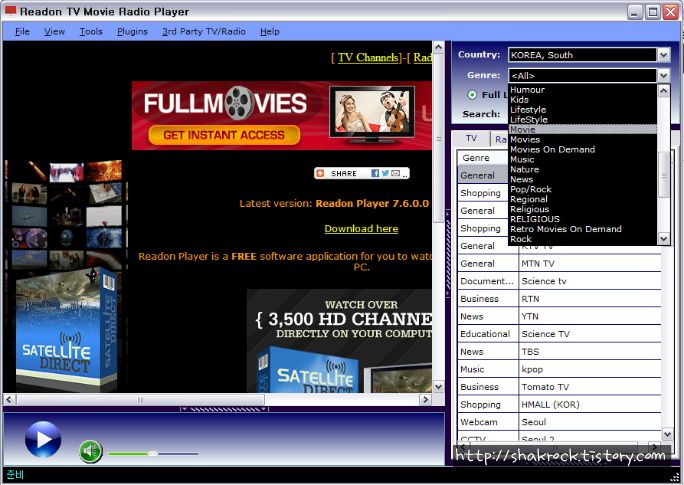Select the Seoul webcam channel
684x485 pixels.
coord(559,422)
